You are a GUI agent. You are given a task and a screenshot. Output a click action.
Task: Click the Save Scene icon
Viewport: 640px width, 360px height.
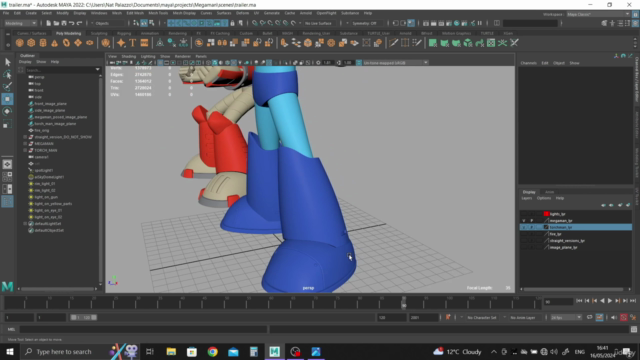[64, 23]
